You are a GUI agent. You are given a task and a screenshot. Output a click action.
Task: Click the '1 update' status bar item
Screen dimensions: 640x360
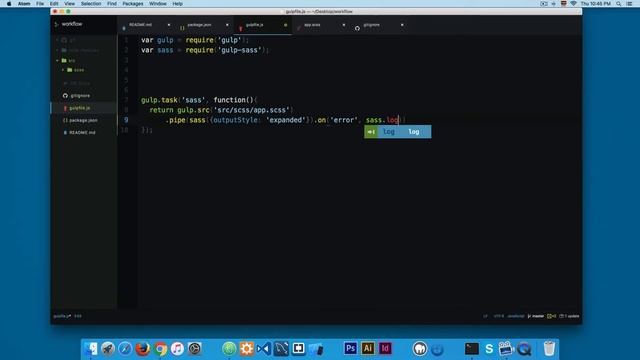569,316
